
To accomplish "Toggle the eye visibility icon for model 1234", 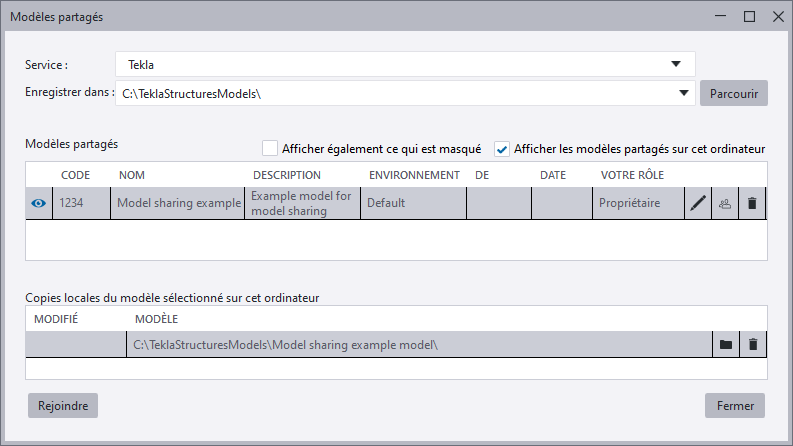I will [x=39, y=203].
